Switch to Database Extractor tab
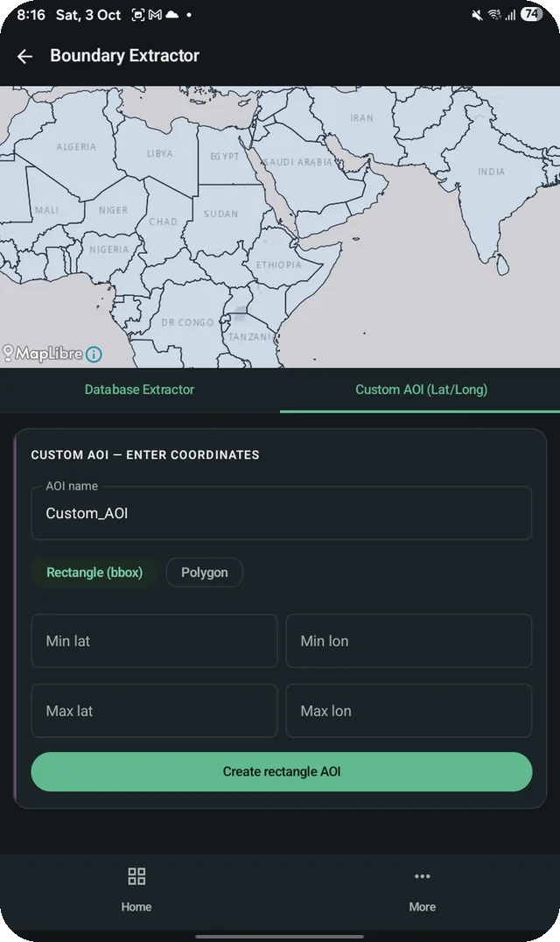 [139, 390]
